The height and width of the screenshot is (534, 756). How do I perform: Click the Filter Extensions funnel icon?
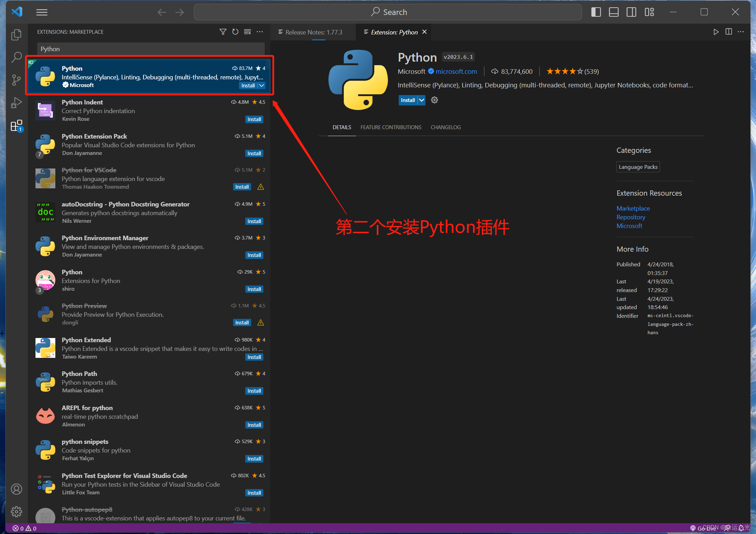[x=223, y=32]
